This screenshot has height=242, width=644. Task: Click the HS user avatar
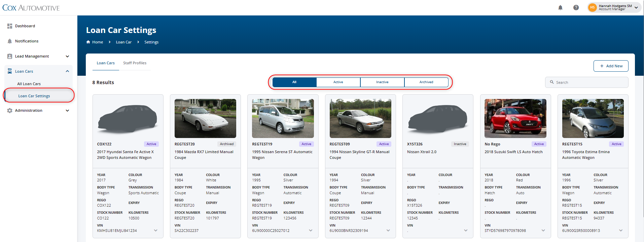593,7
